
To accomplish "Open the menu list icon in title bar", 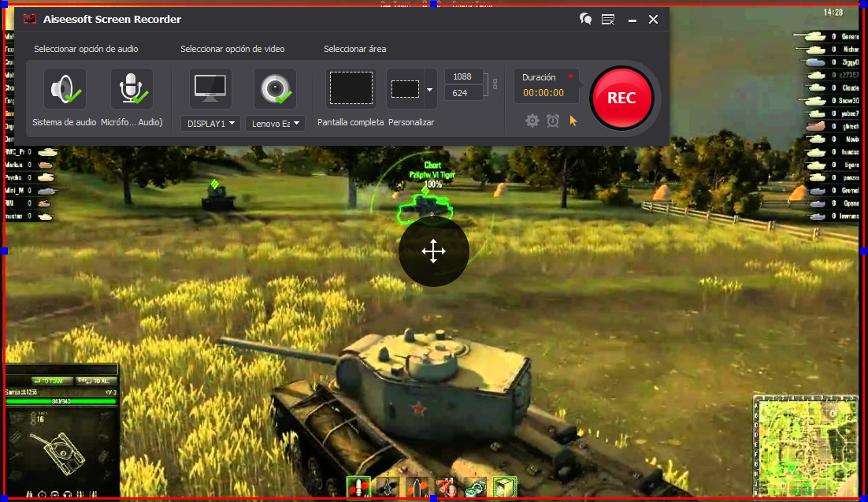I will 608,20.
